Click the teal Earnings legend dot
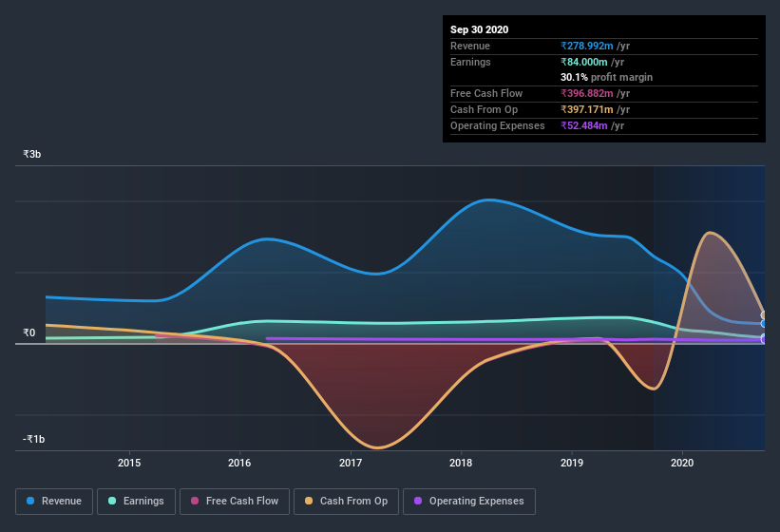This screenshot has width=780, height=532. (112, 501)
